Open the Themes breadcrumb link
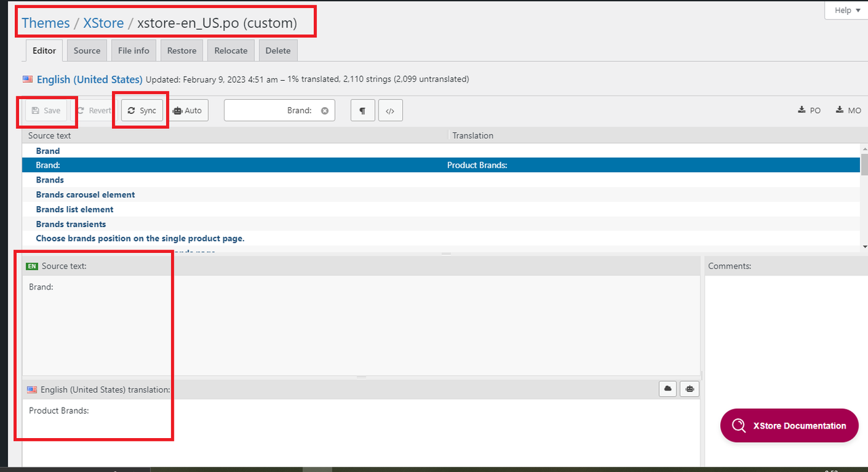 [x=45, y=22]
